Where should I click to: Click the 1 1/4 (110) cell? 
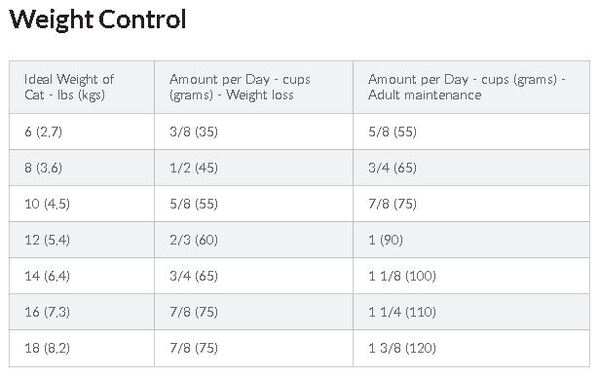click(471, 312)
